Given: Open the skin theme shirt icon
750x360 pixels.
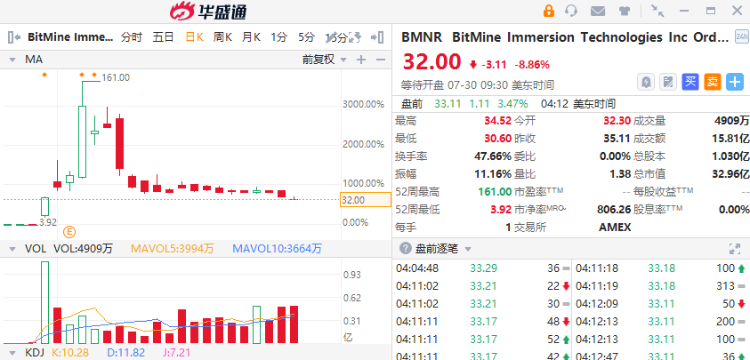Looking at the screenshot, I should 624,11.
